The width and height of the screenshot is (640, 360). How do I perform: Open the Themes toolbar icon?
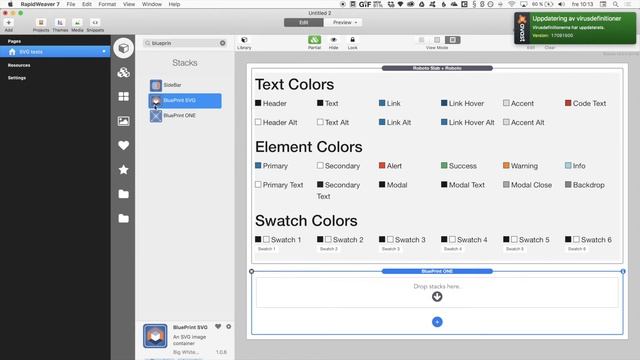[60, 23]
